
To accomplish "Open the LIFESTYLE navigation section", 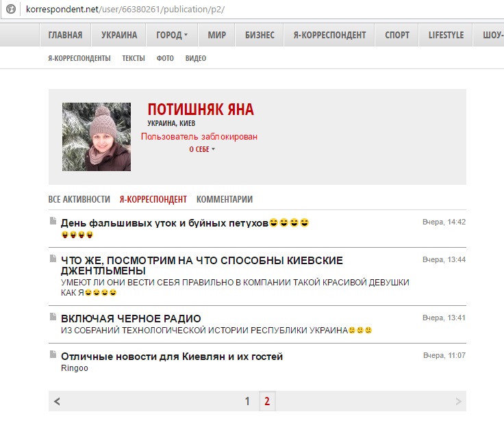I will pyautogui.click(x=446, y=35).
